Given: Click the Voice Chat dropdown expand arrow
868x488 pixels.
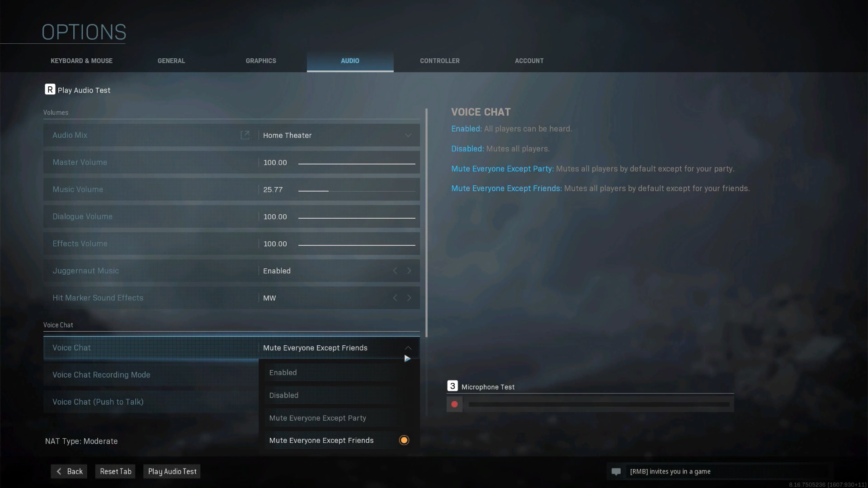Looking at the screenshot, I should pos(408,348).
